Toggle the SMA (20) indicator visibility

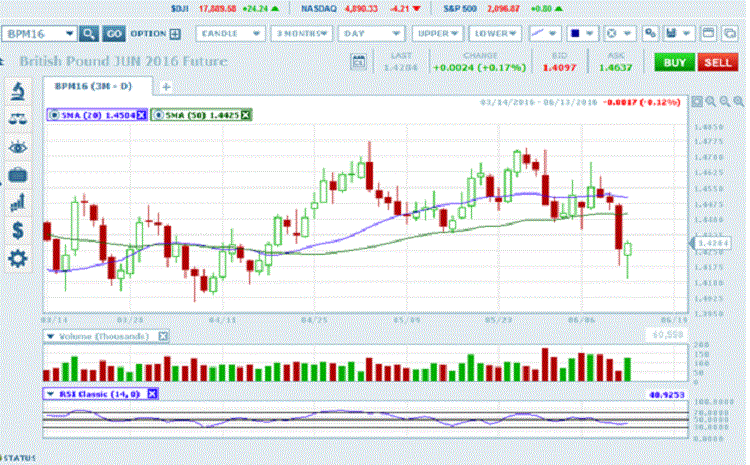[52, 115]
